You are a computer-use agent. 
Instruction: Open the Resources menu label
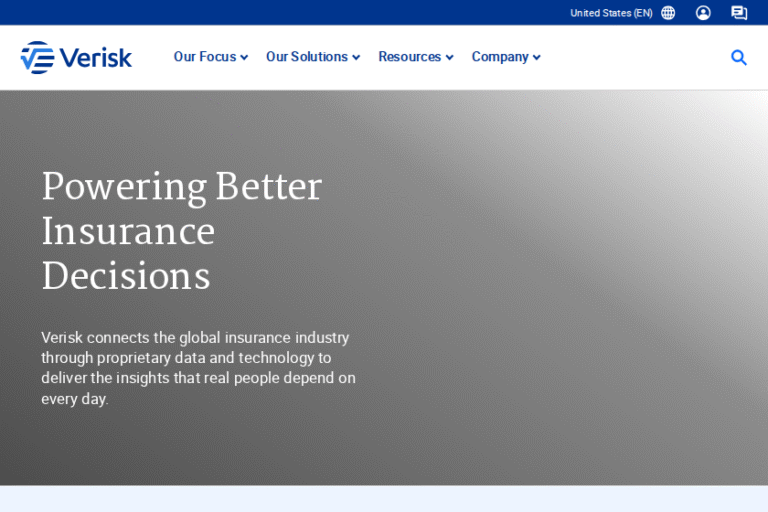click(x=409, y=57)
